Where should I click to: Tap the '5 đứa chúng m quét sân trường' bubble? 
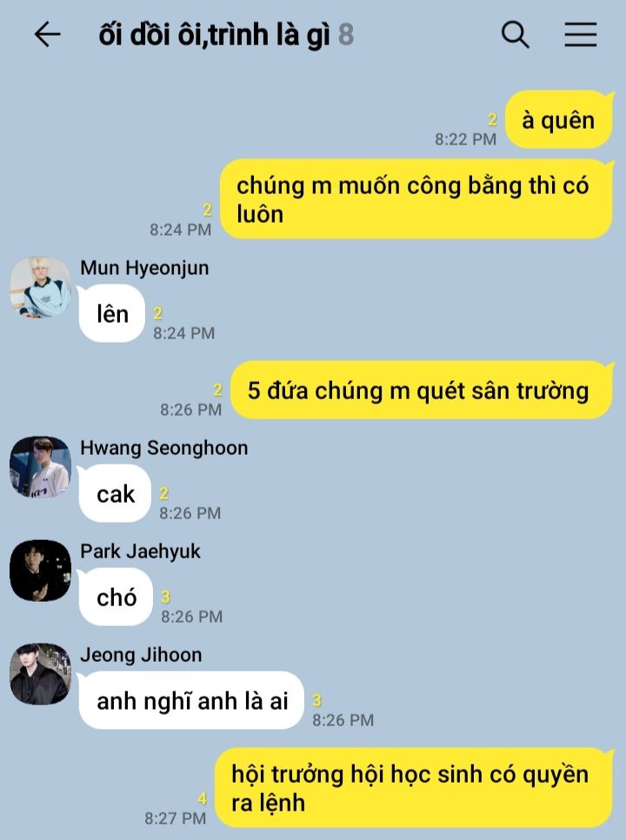[x=422, y=390]
